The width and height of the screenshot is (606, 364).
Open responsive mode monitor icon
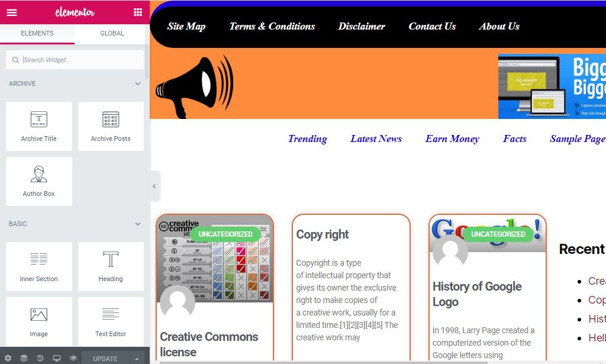[57, 358]
